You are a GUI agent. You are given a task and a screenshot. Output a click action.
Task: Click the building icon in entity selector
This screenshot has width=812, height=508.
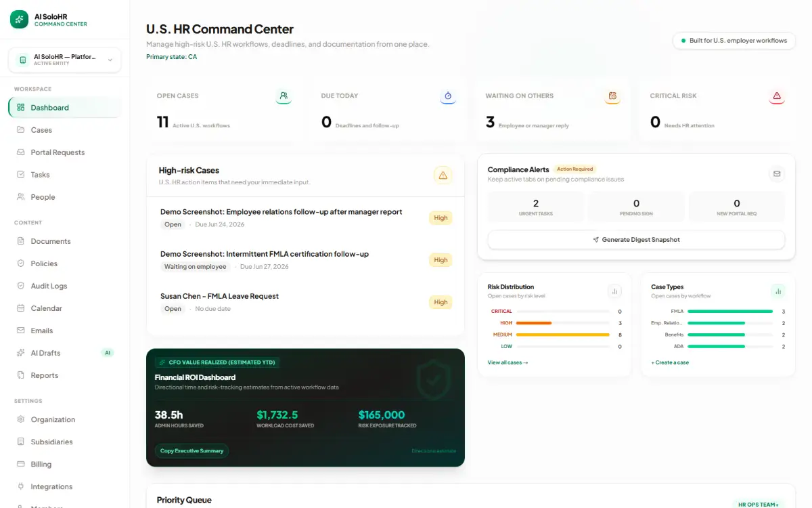click(x=23, y=60)
